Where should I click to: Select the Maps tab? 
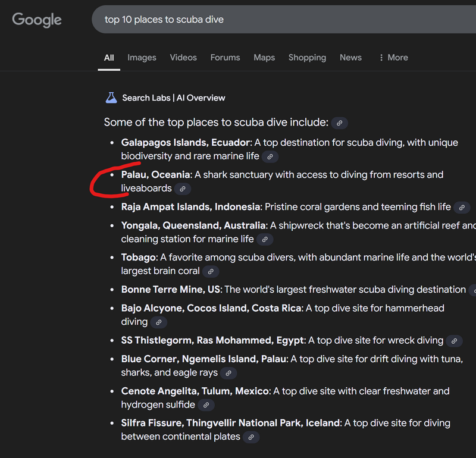tap(264, 58)
